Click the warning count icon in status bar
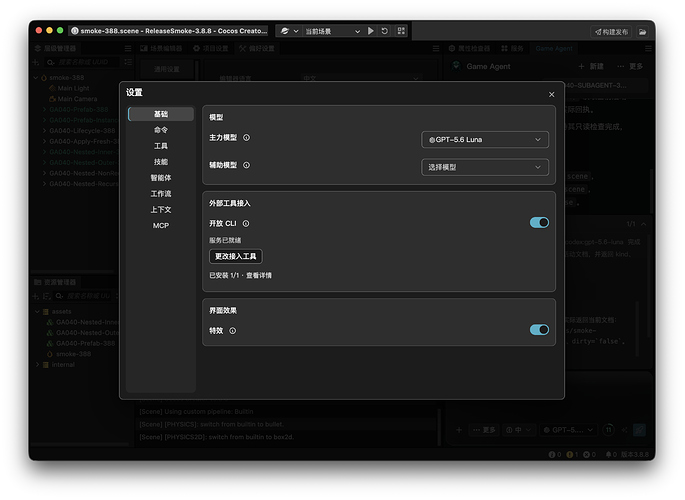The width and height of the screenshot is (685, 500). coord(572,455)
